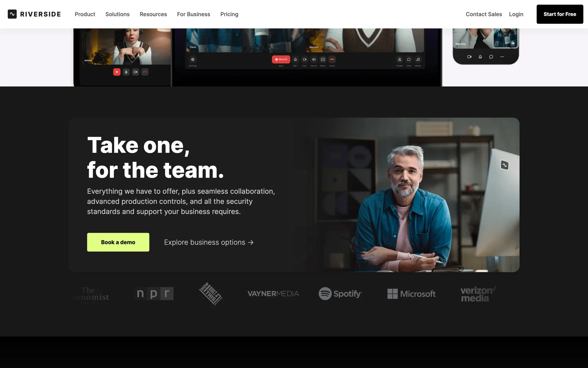The width and height of the screenshot is (588, 368).
Task: Click the Settings gear in studio mockup
Action: tap(193, 59)
